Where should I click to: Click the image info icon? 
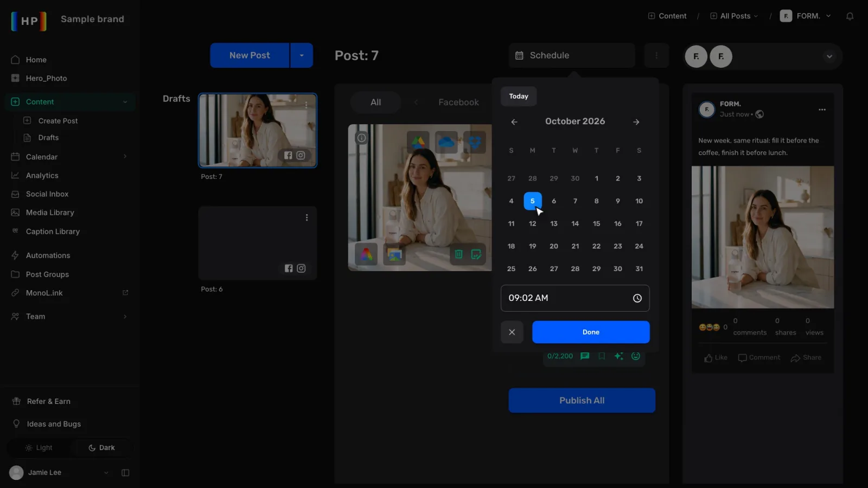361,138
